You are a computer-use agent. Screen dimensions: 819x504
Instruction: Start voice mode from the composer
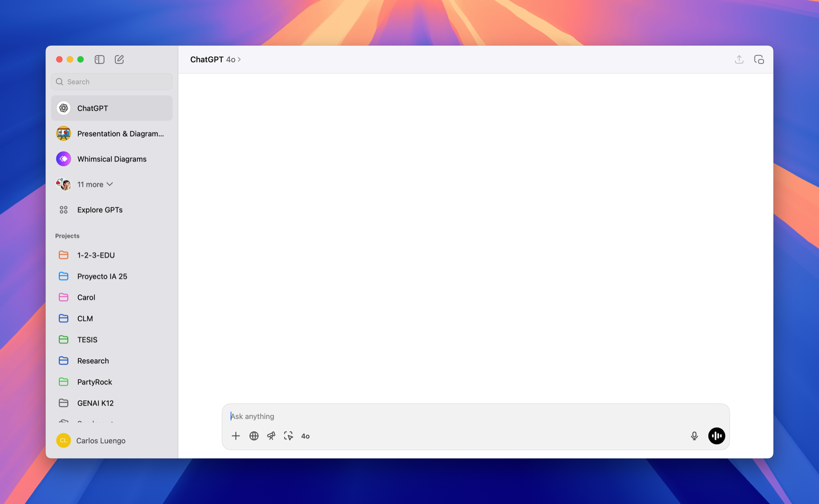tap(716, 435)
